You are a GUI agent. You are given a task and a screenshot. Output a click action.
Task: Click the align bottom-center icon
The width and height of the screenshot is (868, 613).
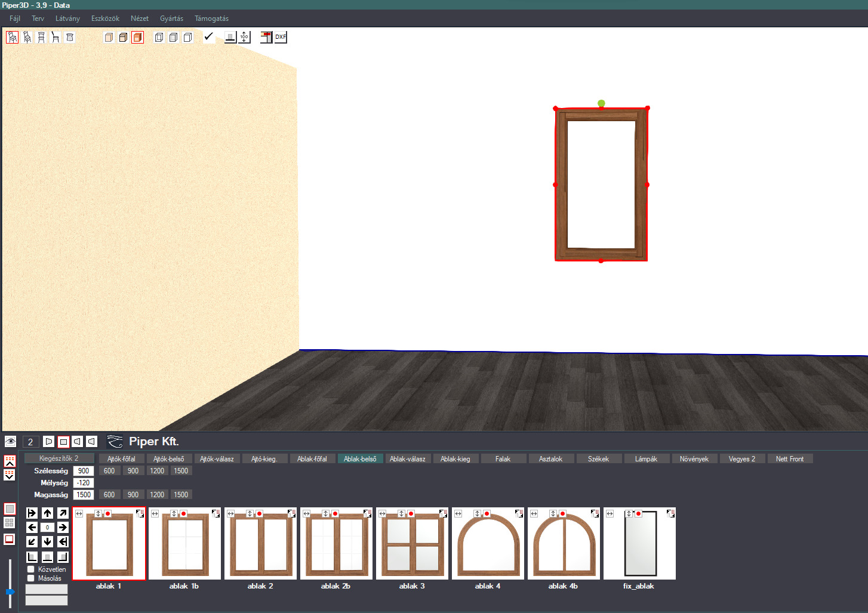tap(47, 557)
